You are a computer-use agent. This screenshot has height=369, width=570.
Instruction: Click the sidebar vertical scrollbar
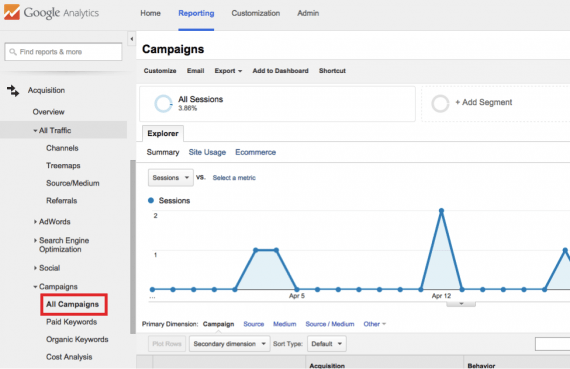click(x=133, y=246)
